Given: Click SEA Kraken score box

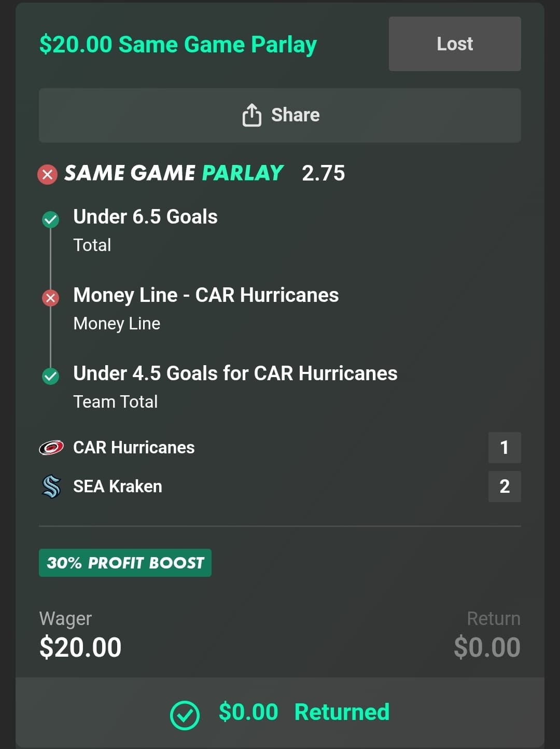Looking at the screenshot, I should click(504, 487).
